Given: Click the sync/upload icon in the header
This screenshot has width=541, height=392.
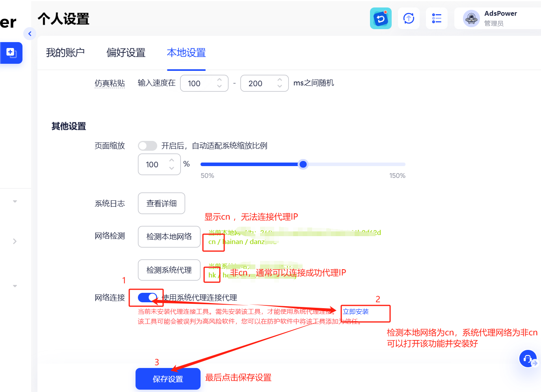Looking at the screenshot, I should (x=409, y=18).
